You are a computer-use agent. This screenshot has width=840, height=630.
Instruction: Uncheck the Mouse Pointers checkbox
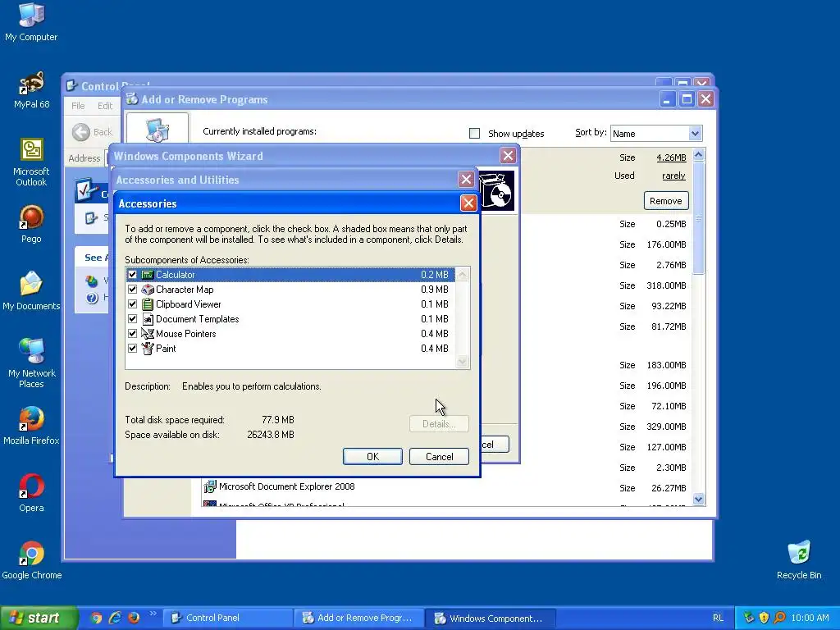(x=132, y=334)
